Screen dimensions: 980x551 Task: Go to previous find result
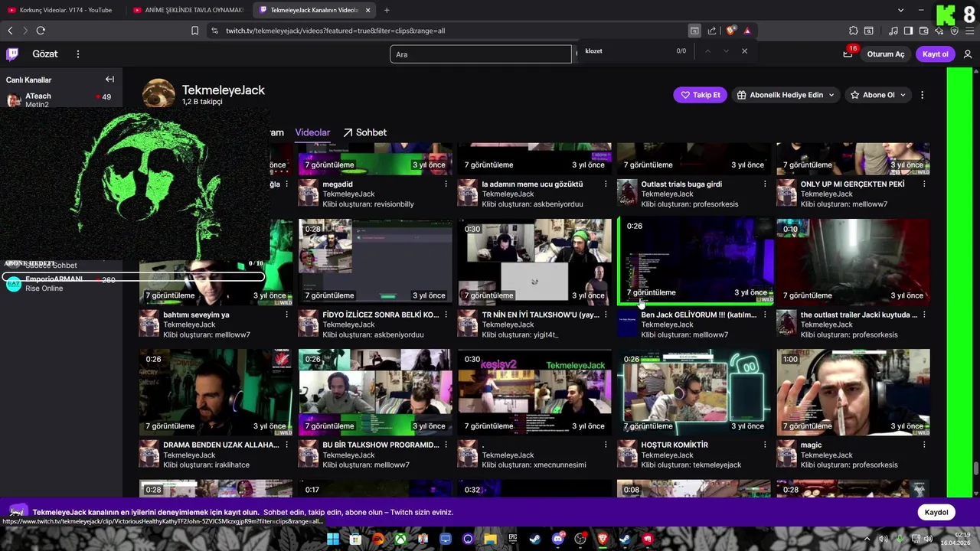pyautogui.click(x=707, y=51)
